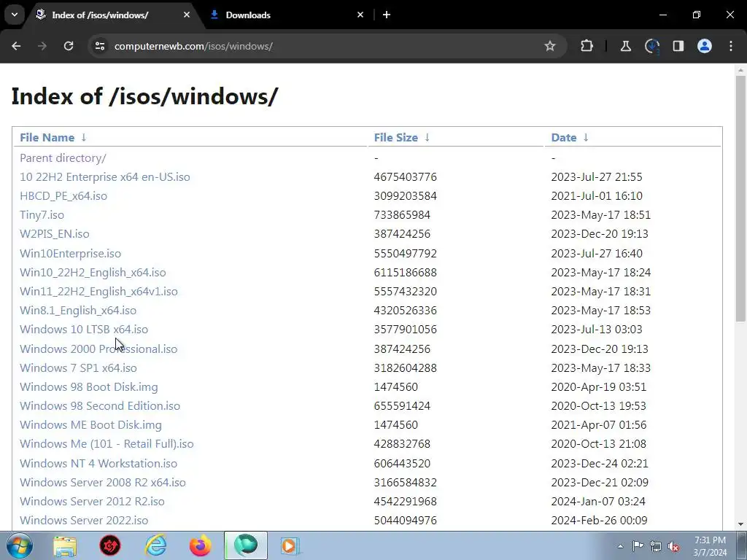Download Tiny7.iso file

pos(42,215)
